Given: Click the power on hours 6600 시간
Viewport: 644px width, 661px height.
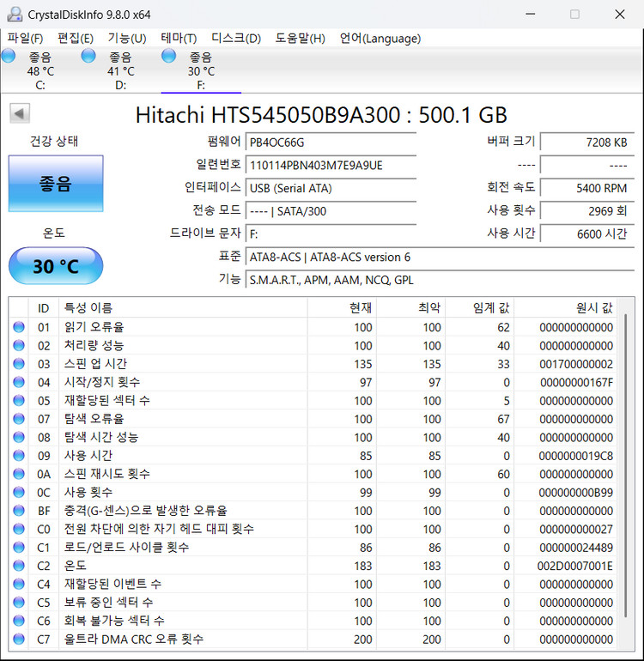Looking at the screenshot, I should click(587, 234).
